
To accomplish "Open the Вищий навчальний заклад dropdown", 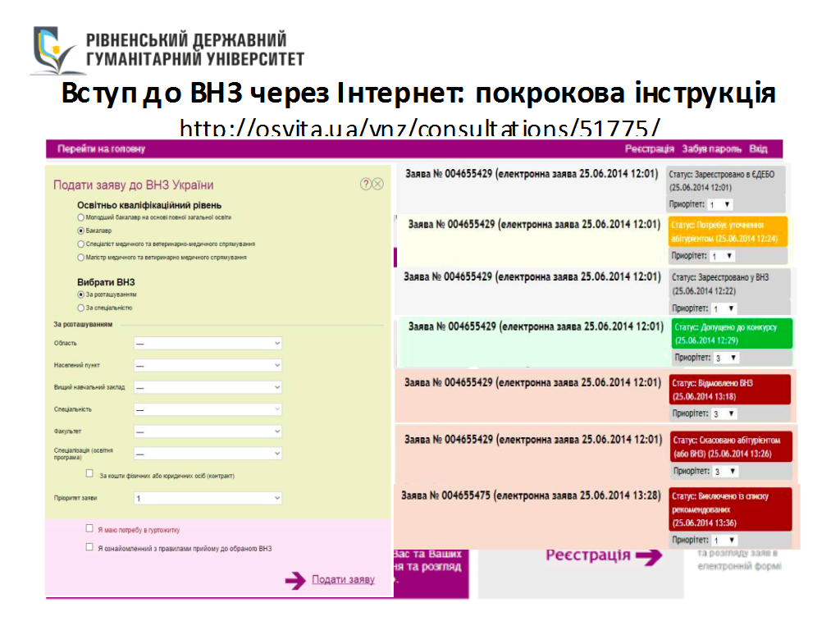I will pyautogui.click(x=208, y=387).
